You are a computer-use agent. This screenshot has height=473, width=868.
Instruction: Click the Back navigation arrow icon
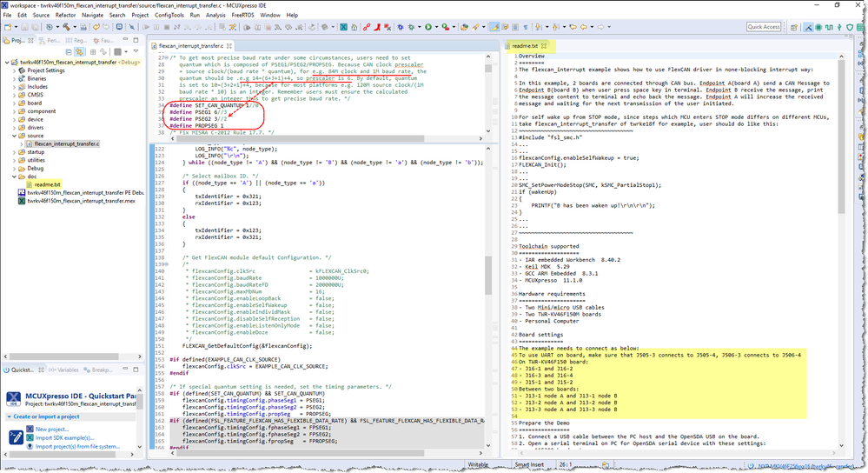coord(584,27)
